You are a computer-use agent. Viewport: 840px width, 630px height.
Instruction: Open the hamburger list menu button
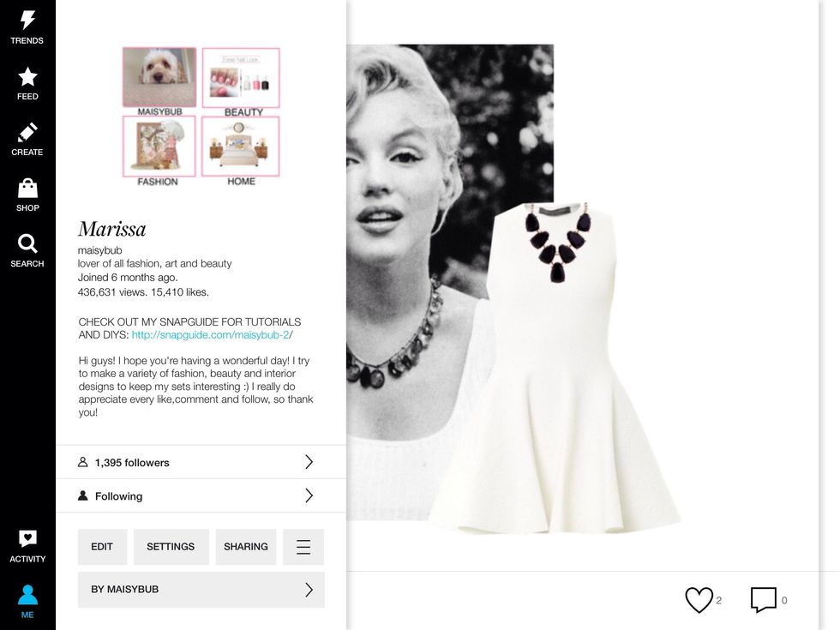pos(303,547)
